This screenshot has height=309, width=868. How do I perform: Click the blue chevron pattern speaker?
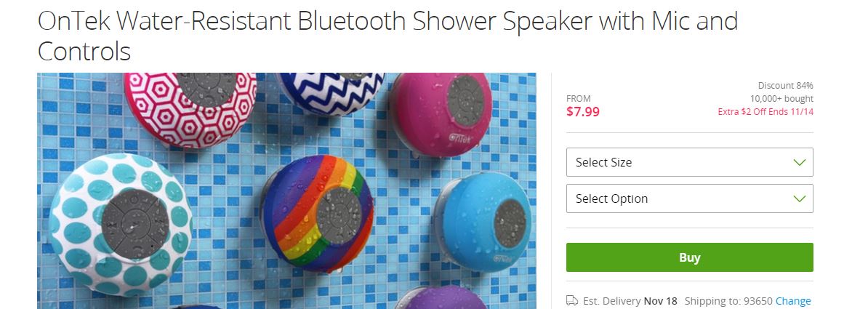[331, 93]
